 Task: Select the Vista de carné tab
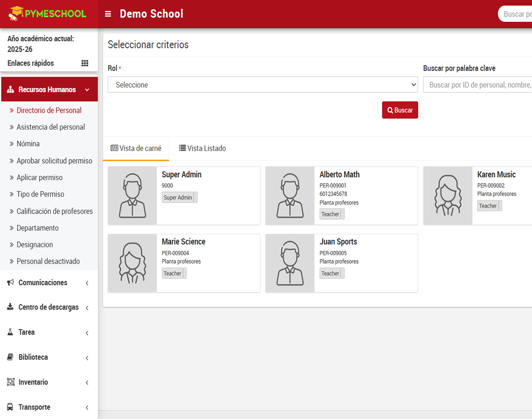pyautogui.click(x=136, y=148)
